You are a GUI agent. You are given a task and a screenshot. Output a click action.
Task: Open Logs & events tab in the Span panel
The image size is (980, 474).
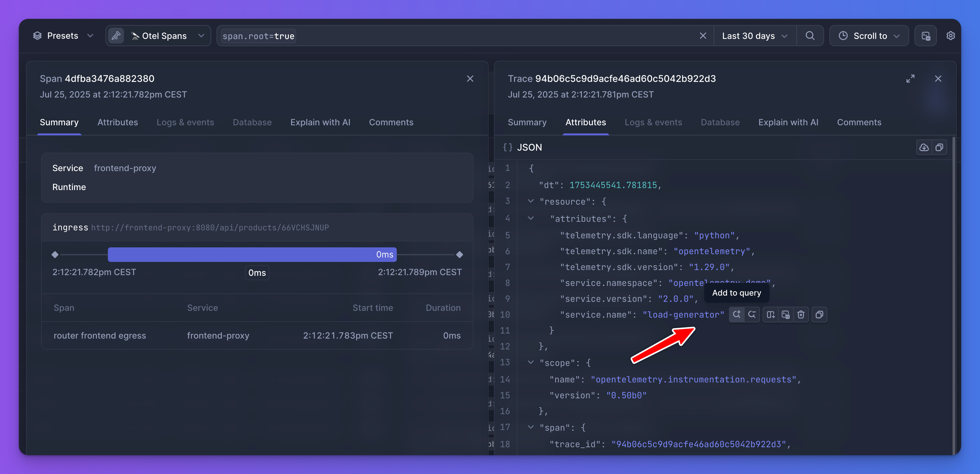point(185,123)
